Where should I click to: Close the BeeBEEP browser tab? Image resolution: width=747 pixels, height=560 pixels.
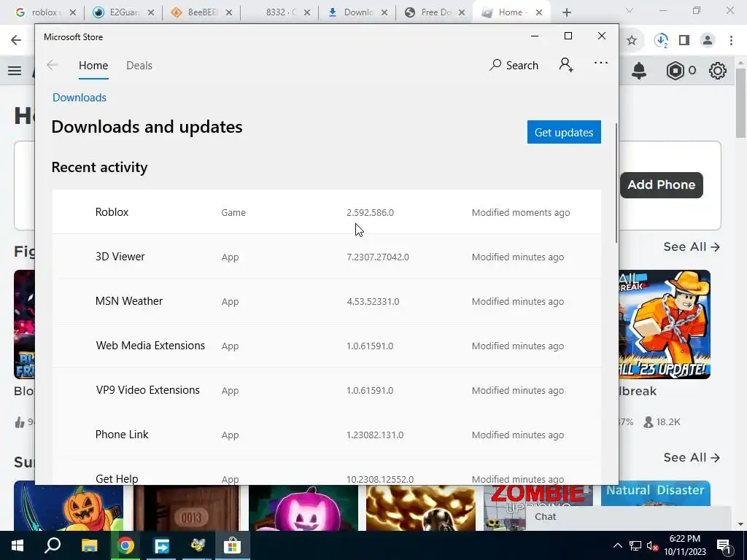click(229, 13)
